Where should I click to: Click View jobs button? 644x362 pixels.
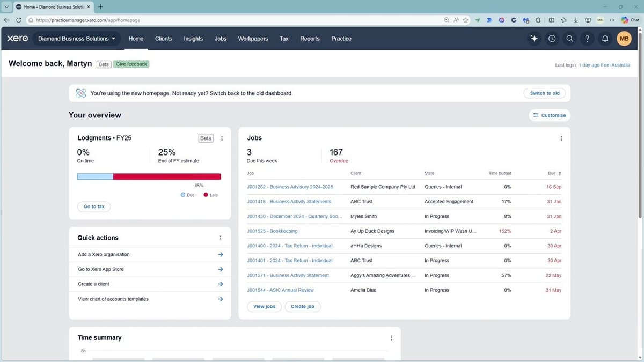(x=264, y=307)
